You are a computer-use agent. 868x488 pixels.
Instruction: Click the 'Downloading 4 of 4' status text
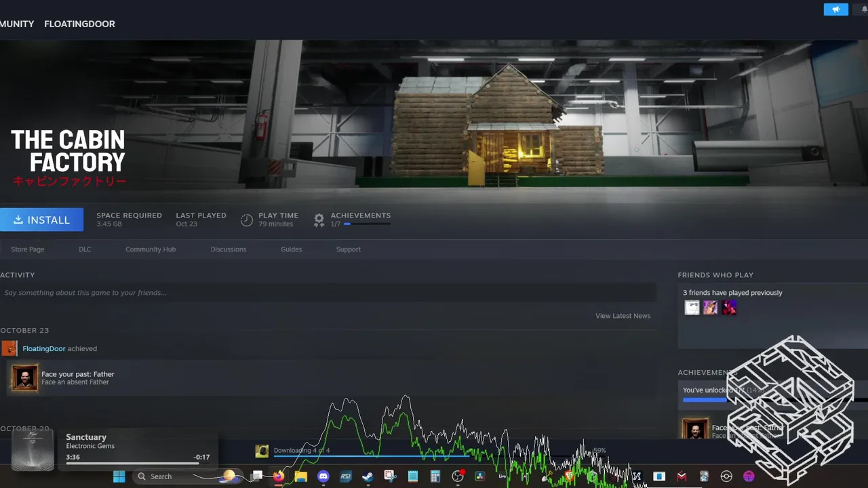tap(302, 450)
